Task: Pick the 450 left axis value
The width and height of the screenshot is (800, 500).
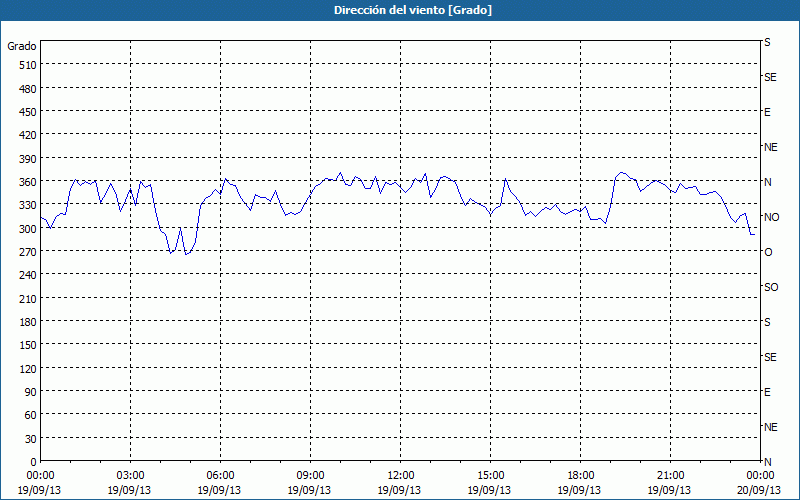Action: [x=29, y=112]
